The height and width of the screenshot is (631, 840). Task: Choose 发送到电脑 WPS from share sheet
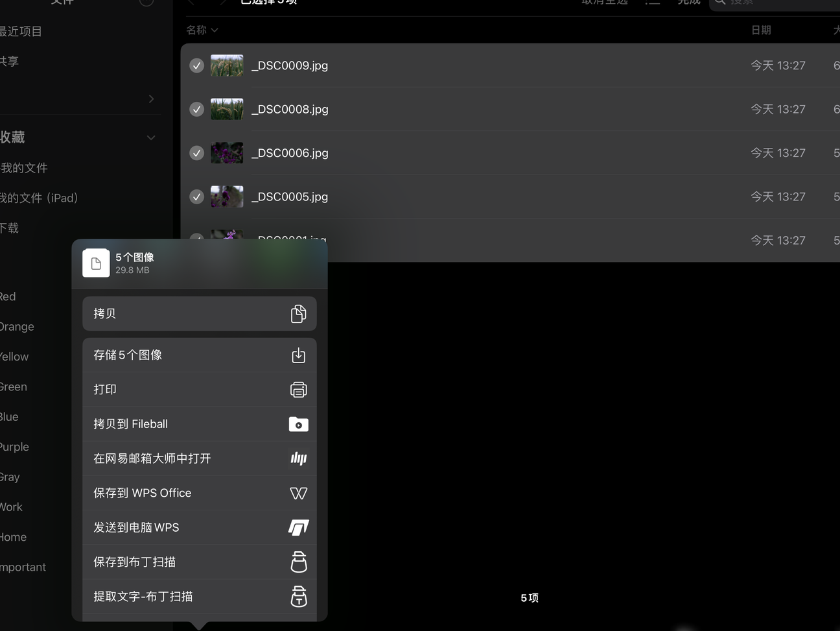click(x=200, y=527)
